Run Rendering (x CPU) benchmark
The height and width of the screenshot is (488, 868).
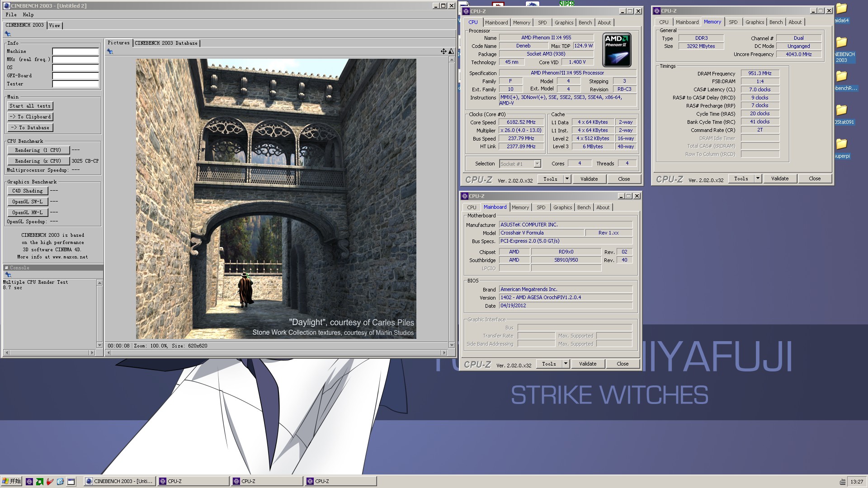click(38, 161)
